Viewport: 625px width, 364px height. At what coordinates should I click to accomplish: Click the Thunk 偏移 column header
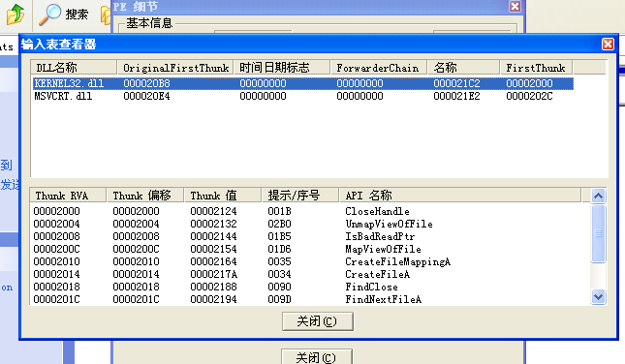[145, 196]
